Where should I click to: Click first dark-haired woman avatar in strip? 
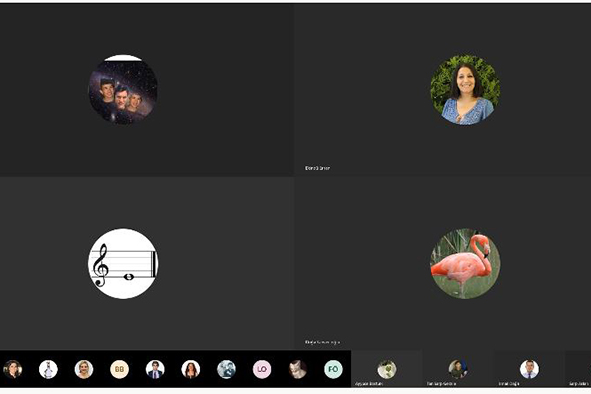click(12, 369)
